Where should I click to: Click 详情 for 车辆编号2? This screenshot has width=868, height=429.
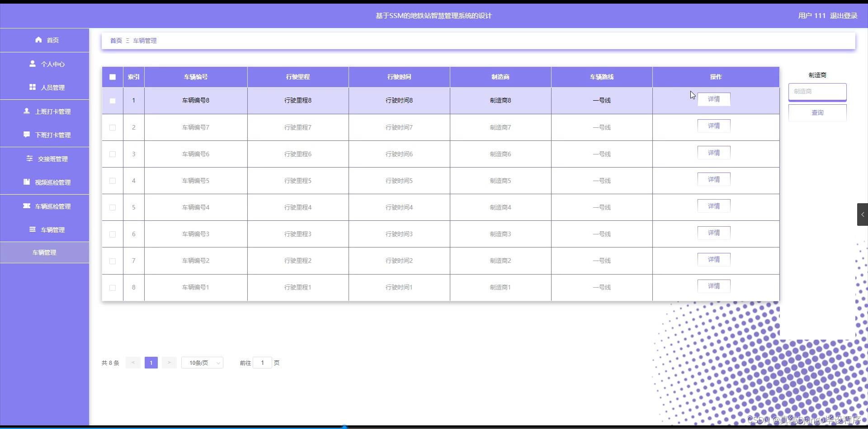pyautogui.click(x=714, y=259)
